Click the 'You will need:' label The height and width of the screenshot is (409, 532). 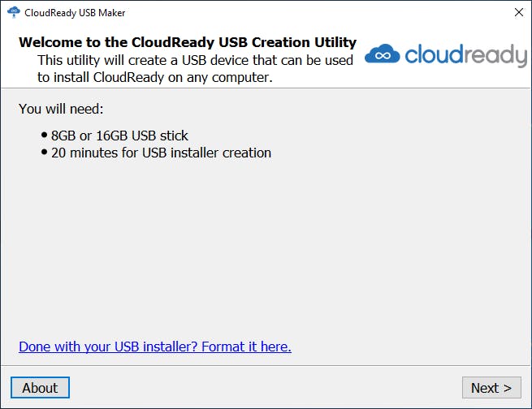[61, 109]
